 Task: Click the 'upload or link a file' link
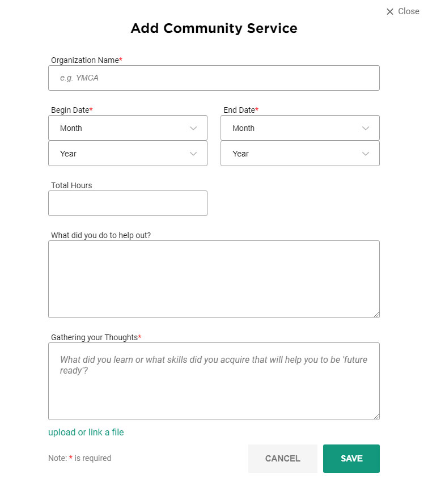click(86, 433)
